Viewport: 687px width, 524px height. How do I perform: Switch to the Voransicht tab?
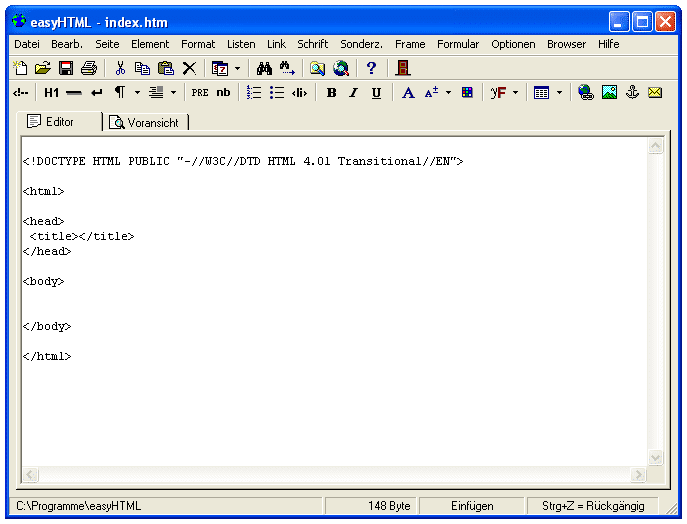point(147,122)
